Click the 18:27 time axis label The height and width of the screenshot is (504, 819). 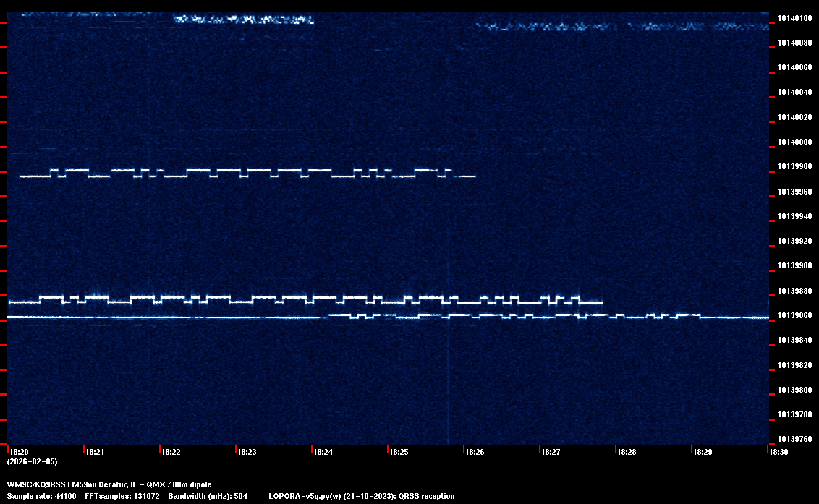(551, 452)
